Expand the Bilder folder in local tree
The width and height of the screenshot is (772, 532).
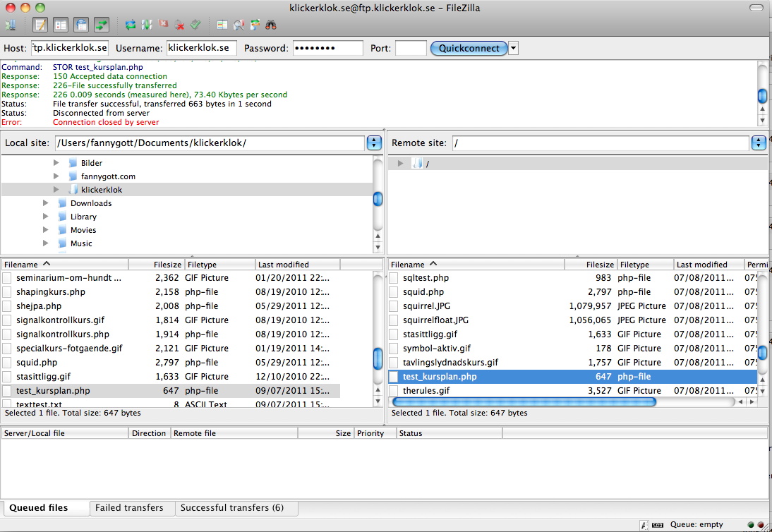coord(56,163)
